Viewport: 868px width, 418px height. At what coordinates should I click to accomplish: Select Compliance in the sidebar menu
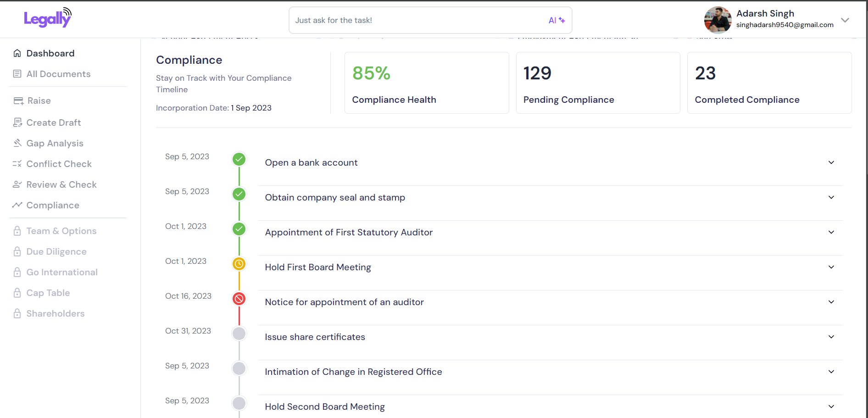[x=52, y=205]
